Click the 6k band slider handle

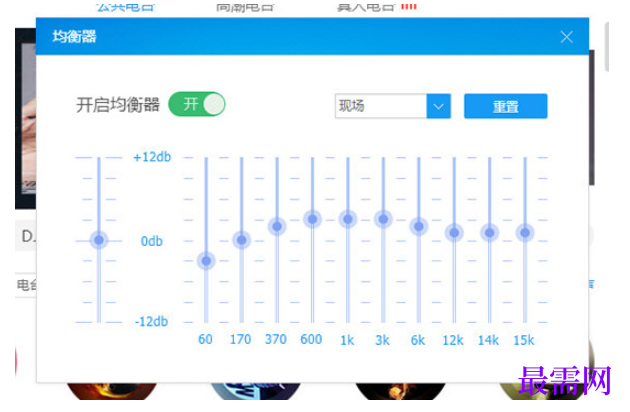[419, 227]
